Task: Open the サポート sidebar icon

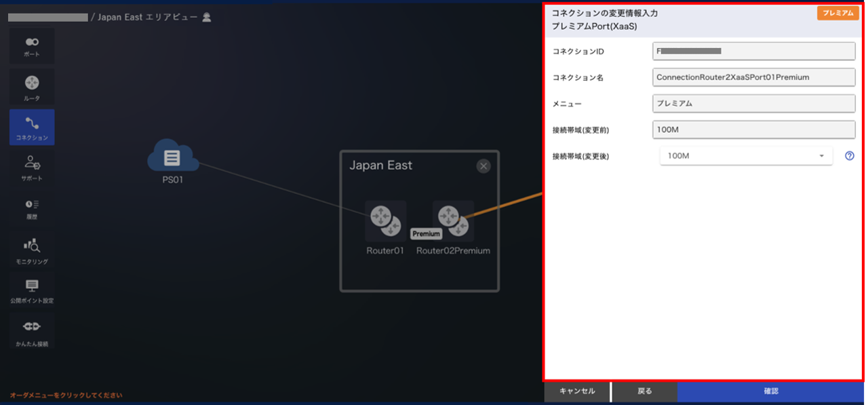Action: pyautogui.click(x=32, y=168)
